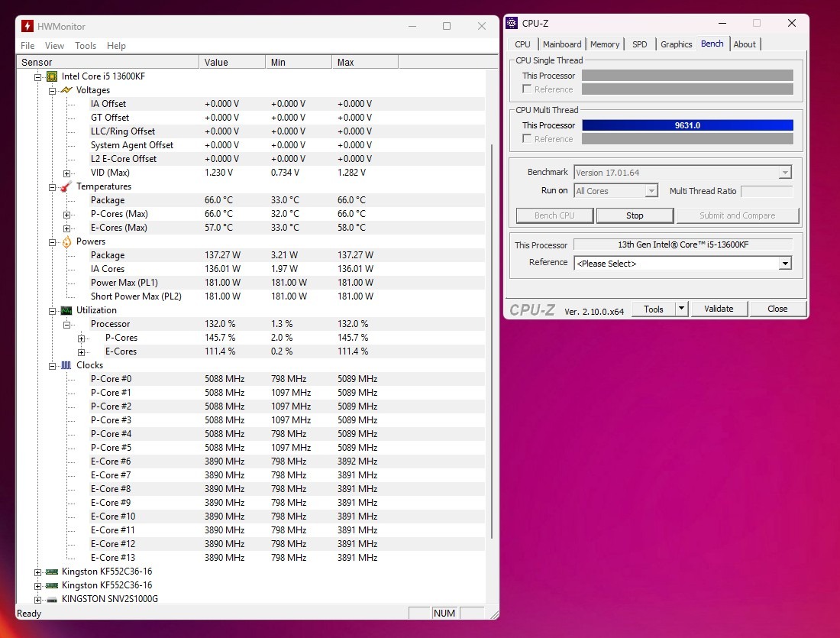This screenshot has width=840, height=638.
Task: Expand the E-Cores (Max) temperature node
Action: click(67, 228)
